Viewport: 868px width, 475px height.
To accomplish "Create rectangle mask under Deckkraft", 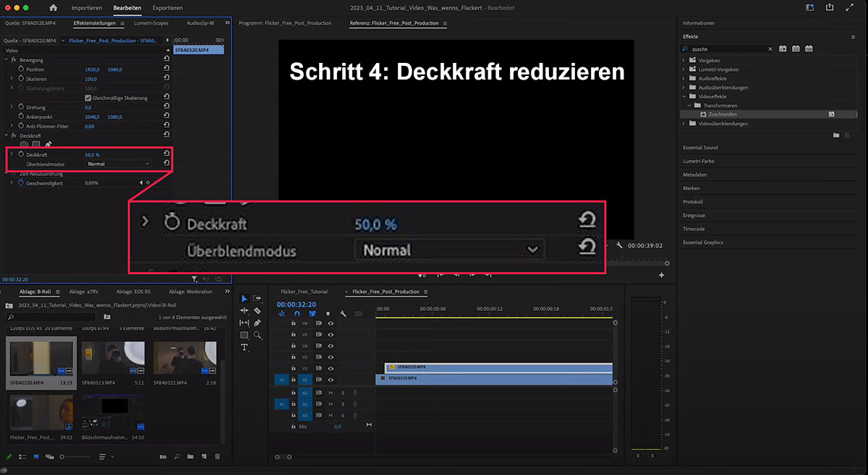I will click(x=35, y=145).
